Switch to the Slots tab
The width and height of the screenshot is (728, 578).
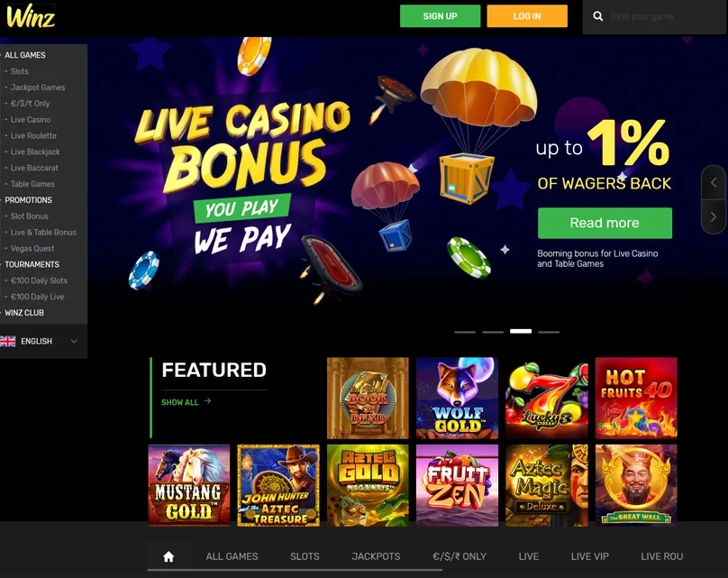pyautogui.click(x=305, y=556)
